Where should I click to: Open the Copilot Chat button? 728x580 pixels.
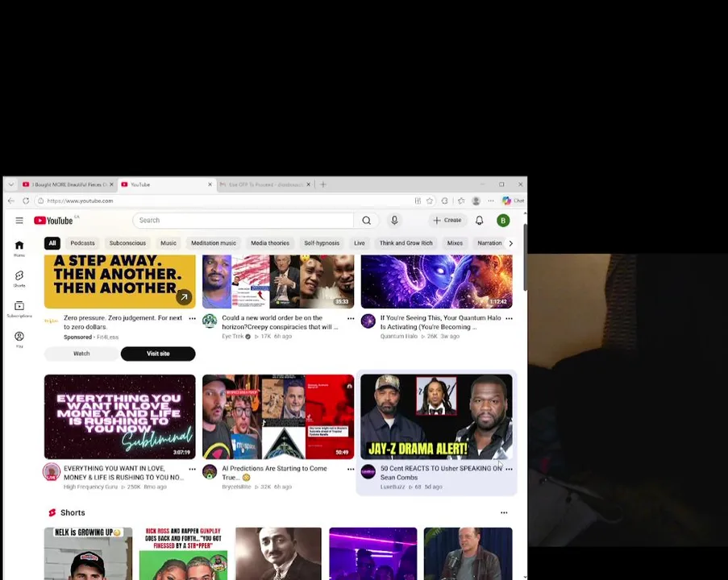tap(513, 201)
